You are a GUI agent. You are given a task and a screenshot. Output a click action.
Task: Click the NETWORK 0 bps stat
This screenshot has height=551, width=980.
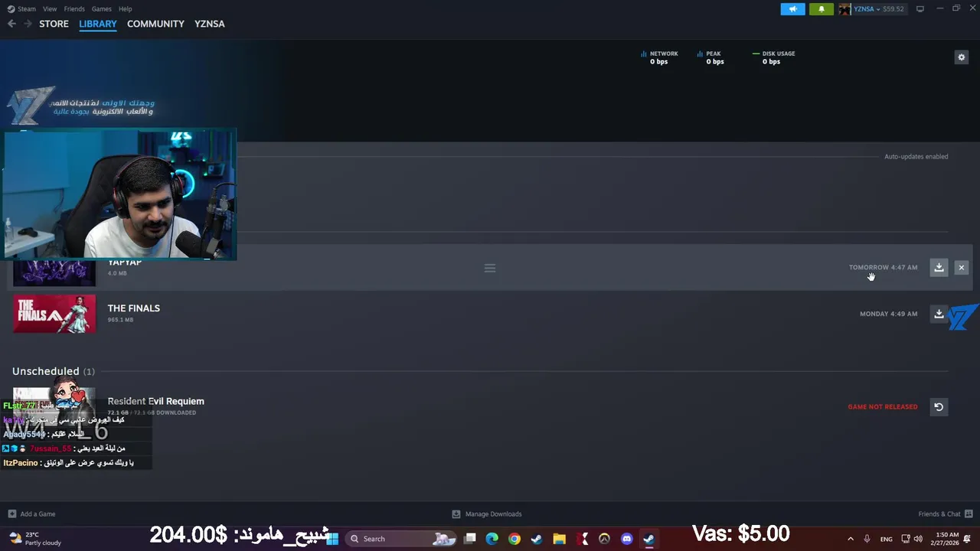click(659, 57)
